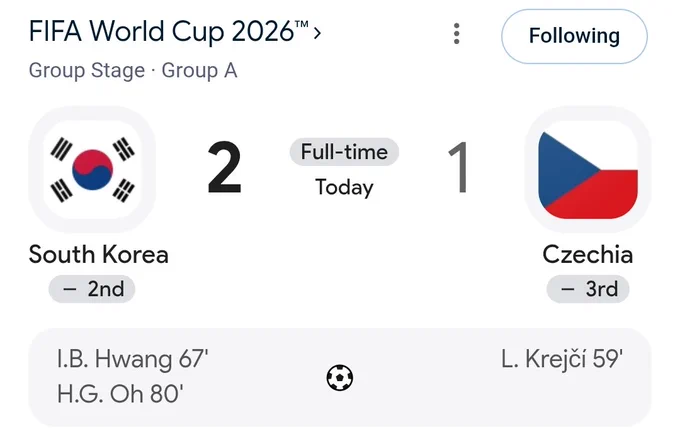Click the Full-time status badge

point(344,152)
